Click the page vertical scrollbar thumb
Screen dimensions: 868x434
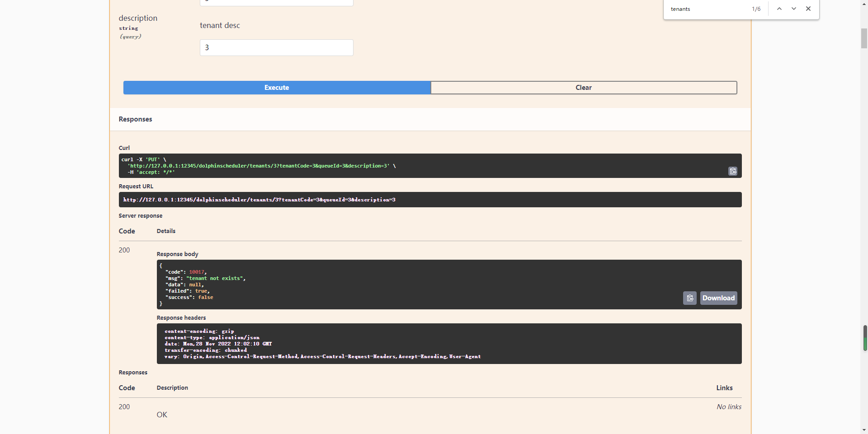[x=864, y=38]
